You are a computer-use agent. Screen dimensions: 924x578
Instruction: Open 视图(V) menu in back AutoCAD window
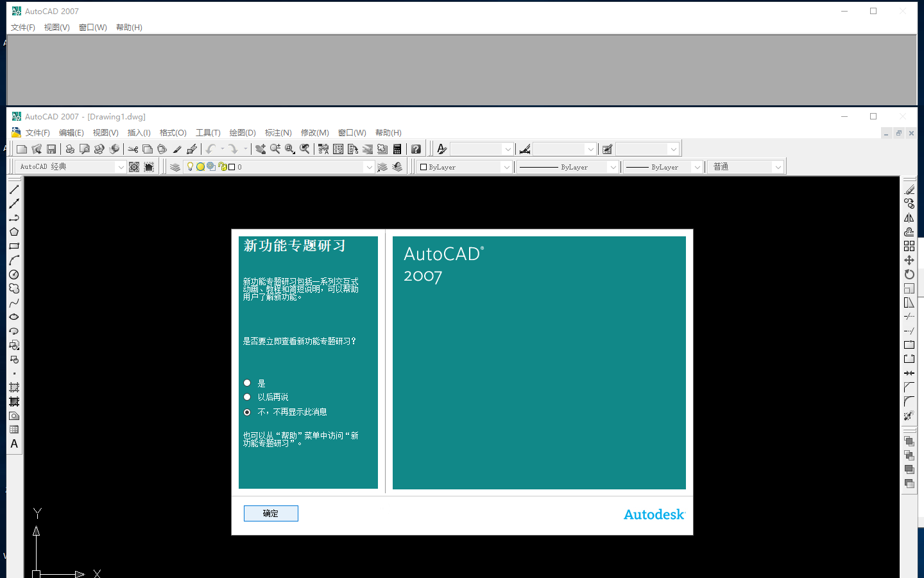tap(56, 28)
